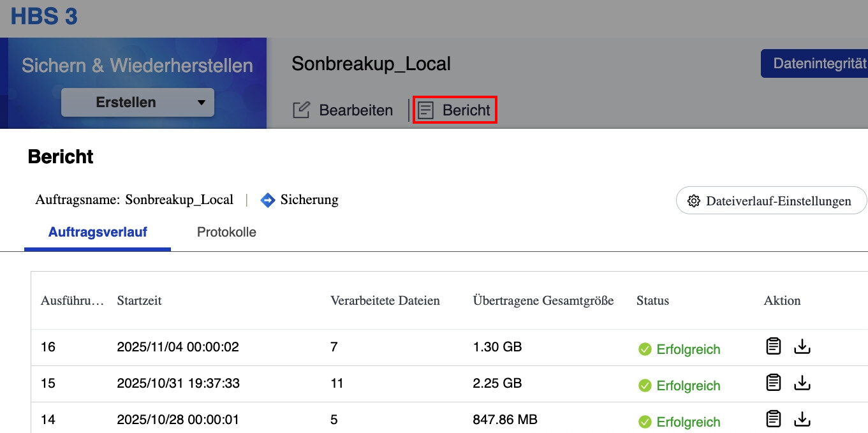Viewport: 868px width, 433px height.
Task: Open the Bericht report view
Action: pyautogui.click(x=455, y=110)
